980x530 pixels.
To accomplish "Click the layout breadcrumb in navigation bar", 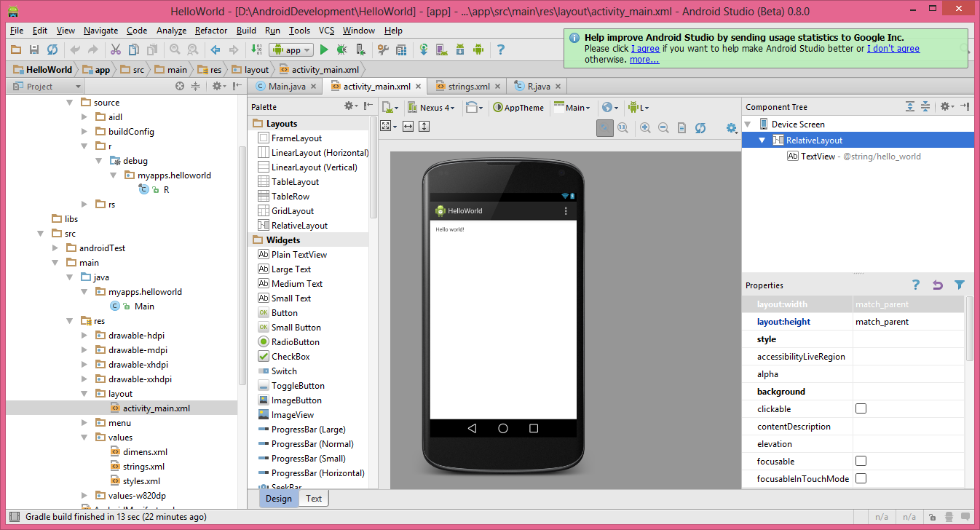I will [250, 70].
